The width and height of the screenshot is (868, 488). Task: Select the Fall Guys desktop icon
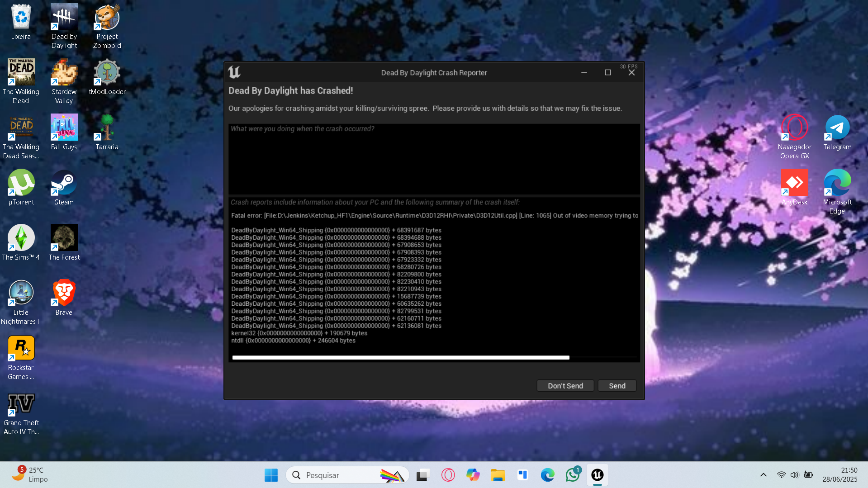click(64, 132)
